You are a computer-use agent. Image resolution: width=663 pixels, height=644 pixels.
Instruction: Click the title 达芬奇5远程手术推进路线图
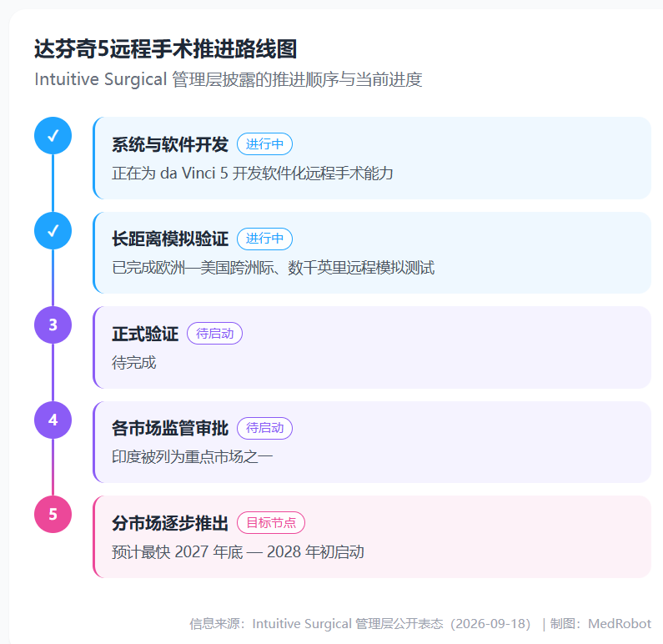tap(166, 48)
